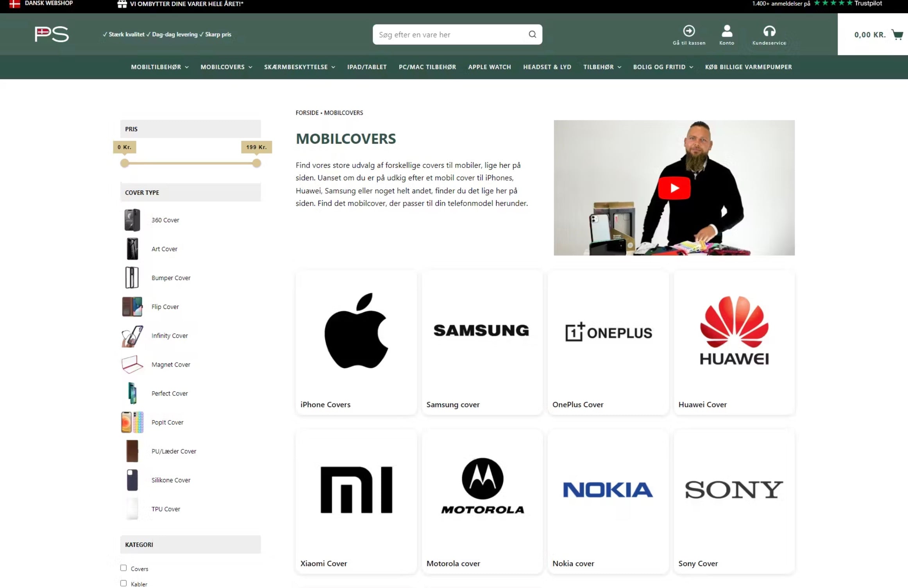
Task: Open the Samsung cover category
Action: click(482, 342)
